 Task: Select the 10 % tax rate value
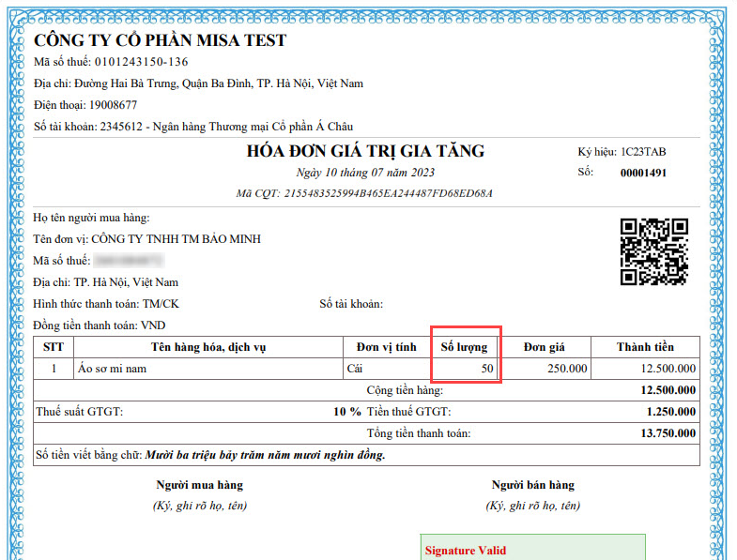pyautogui.click(x=346, y=412)
